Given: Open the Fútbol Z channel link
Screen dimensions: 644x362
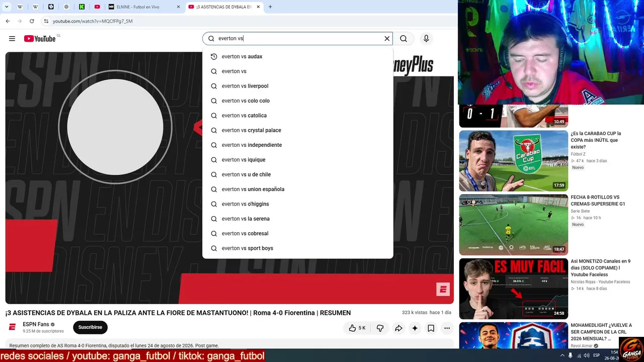Looking at the screenshot, I should [578, 154].
